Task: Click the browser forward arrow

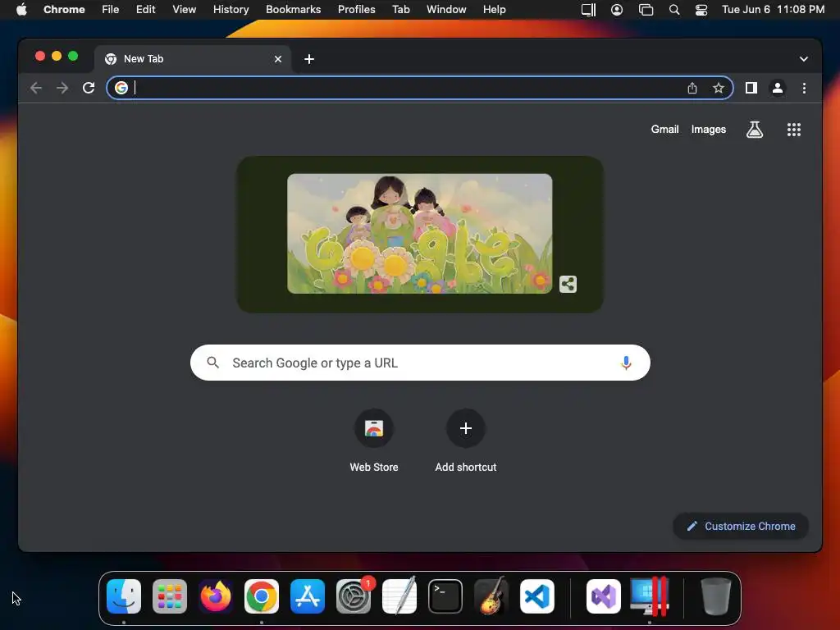Action: pos(62,88)
